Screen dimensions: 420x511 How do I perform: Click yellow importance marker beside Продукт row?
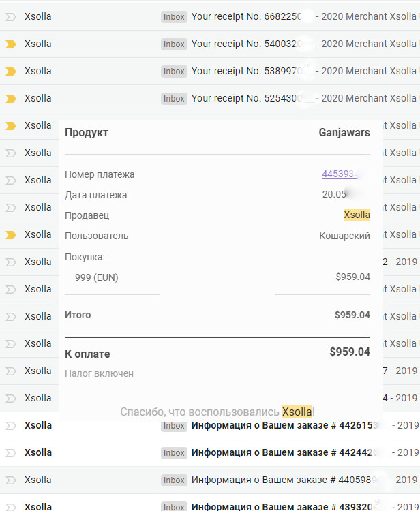(x=10, y=126)
